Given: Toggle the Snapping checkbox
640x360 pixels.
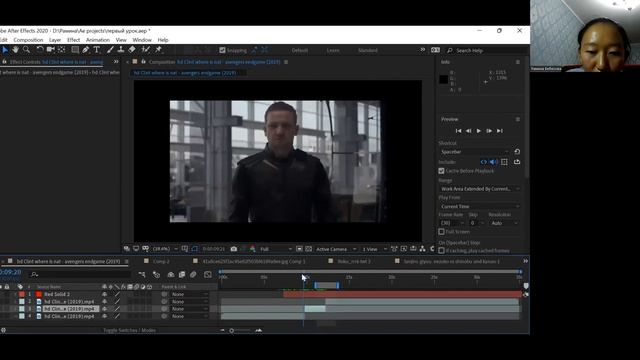Looking at the screenshot, I should tap(222, 50).
